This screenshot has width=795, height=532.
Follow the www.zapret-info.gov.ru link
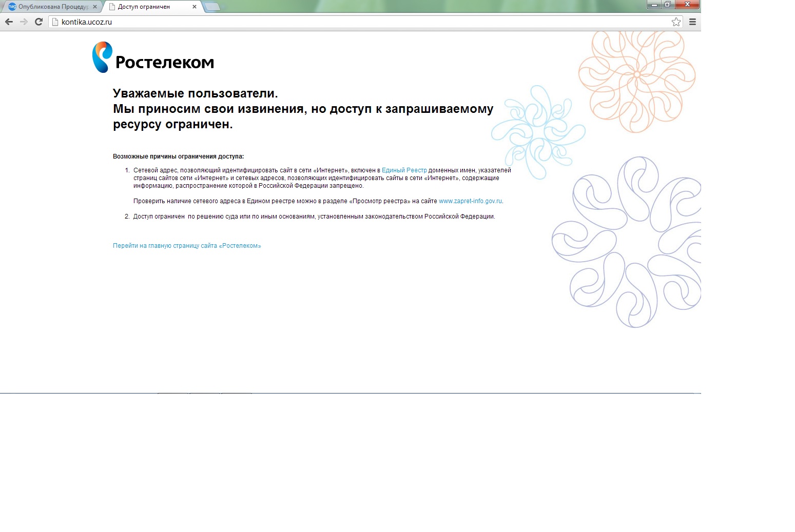[470, 201]
